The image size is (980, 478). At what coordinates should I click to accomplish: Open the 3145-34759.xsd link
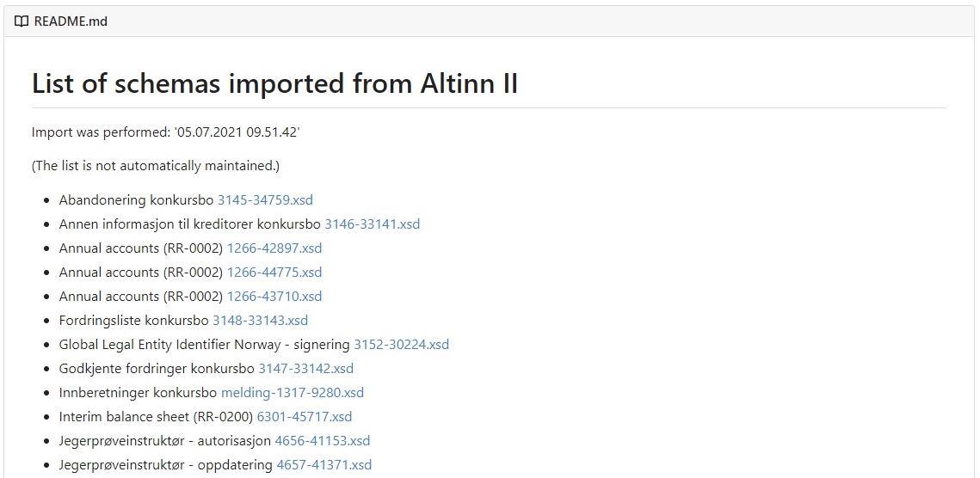pos(265,200)
